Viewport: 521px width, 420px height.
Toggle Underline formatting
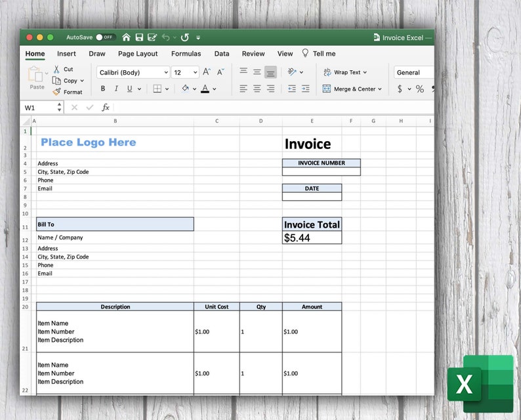coord(129,89)
